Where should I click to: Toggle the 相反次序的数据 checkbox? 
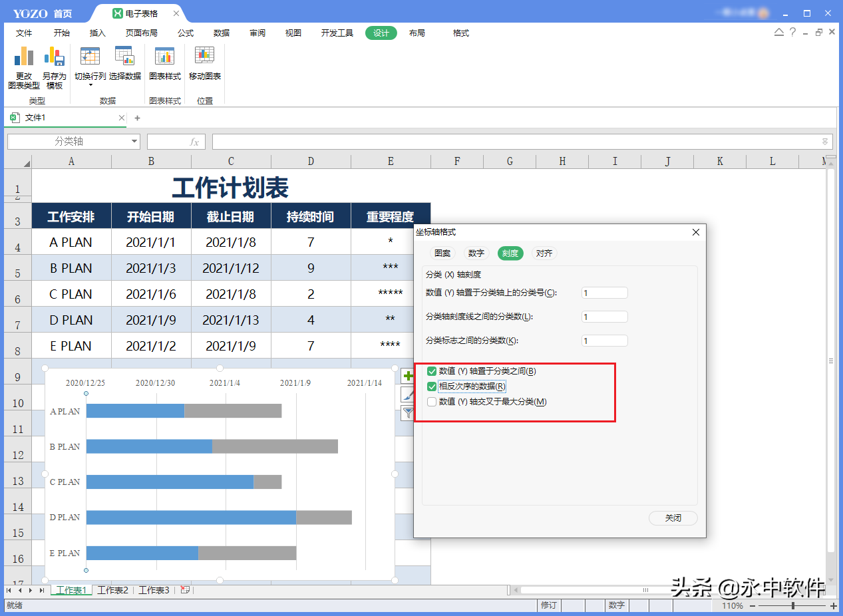click(432, 386)
